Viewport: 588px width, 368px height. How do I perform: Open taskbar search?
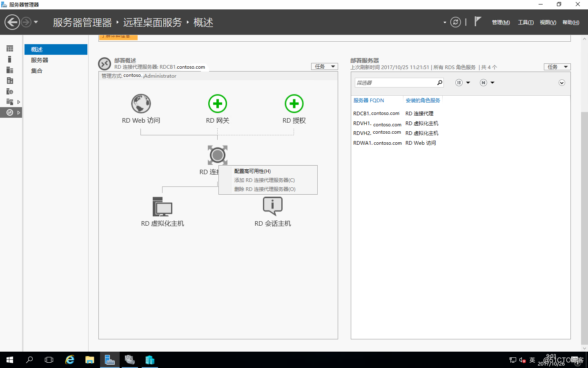tap(29, 360)
